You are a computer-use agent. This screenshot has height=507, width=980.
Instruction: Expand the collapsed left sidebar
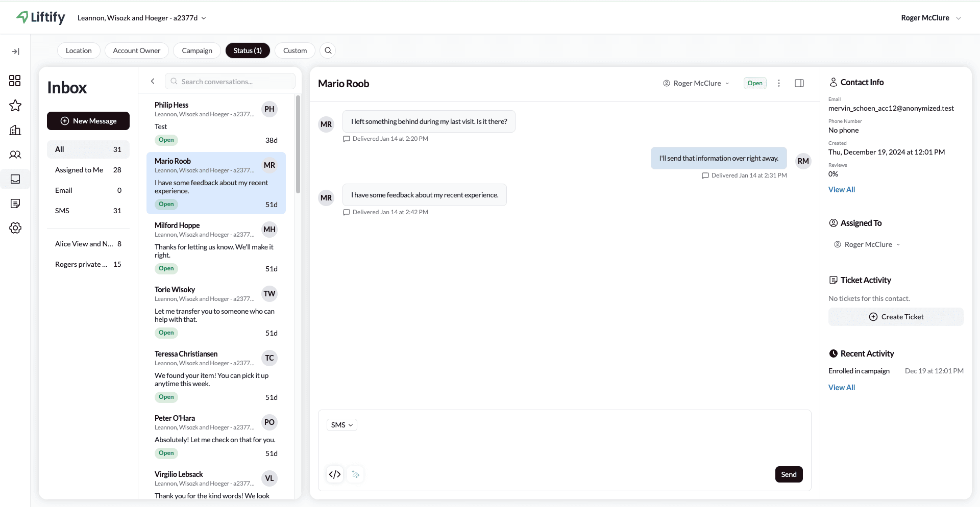[x=15, y=52]
